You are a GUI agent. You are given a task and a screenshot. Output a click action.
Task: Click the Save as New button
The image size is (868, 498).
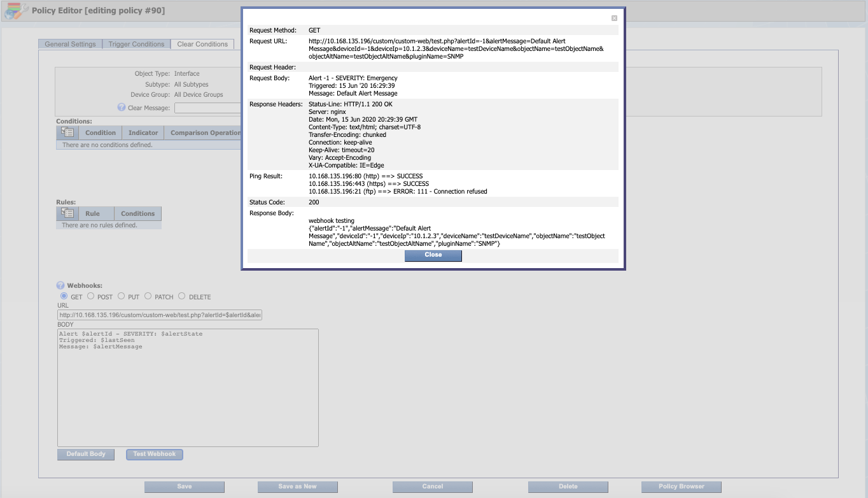298,487
